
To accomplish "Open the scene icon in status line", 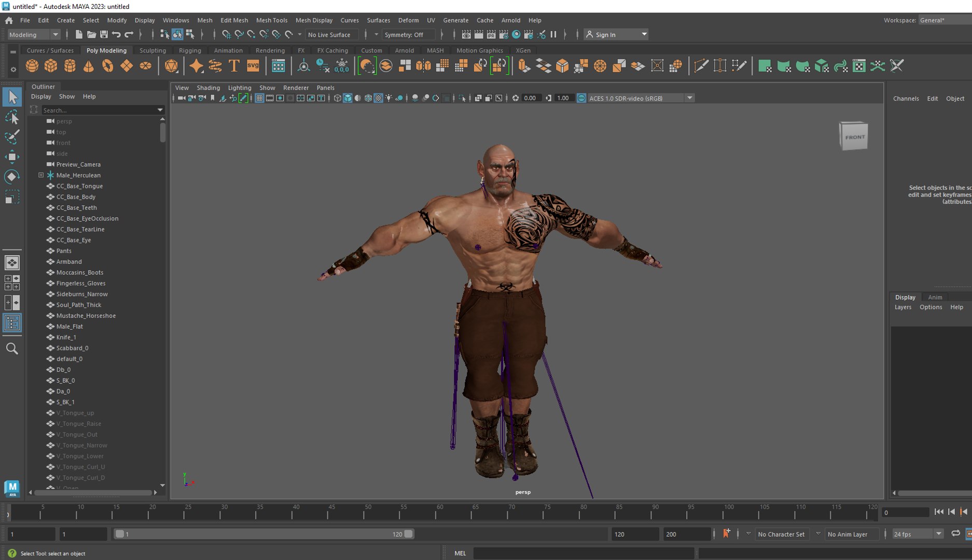I will (91, 35).
